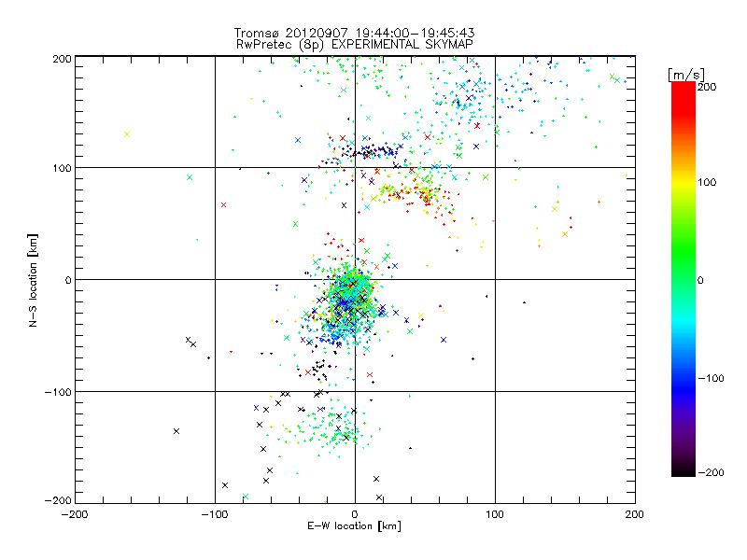The width and height of the screenshot is (747, 560).
Task: Click the yellow X marker near -160 km east-west
Action: click(127, 134)
